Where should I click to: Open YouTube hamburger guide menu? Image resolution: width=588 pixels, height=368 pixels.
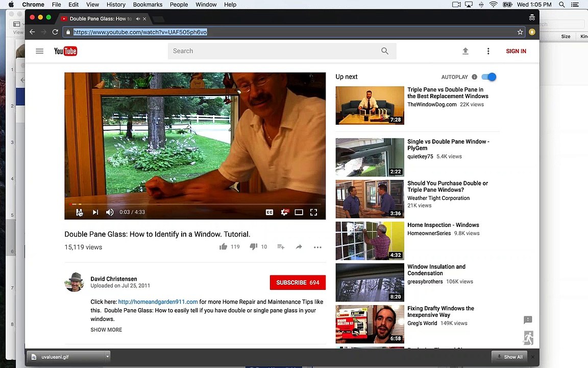[x=39, y=51]
